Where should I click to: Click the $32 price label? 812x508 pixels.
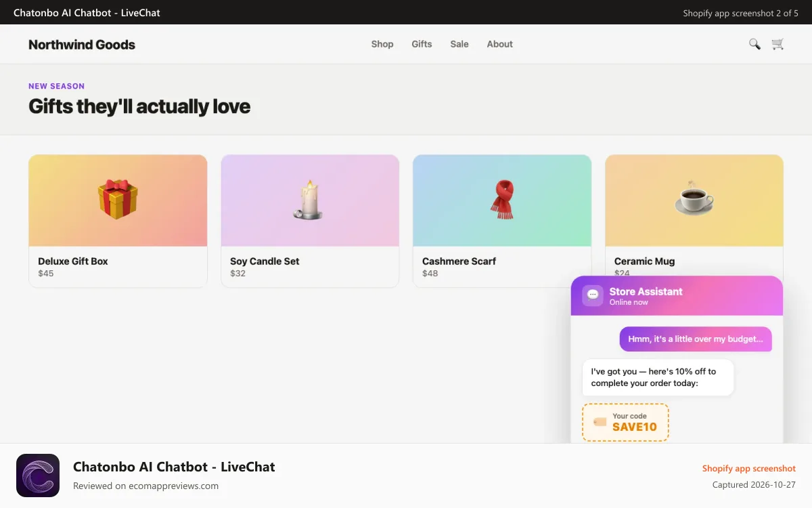pos(238,274)
